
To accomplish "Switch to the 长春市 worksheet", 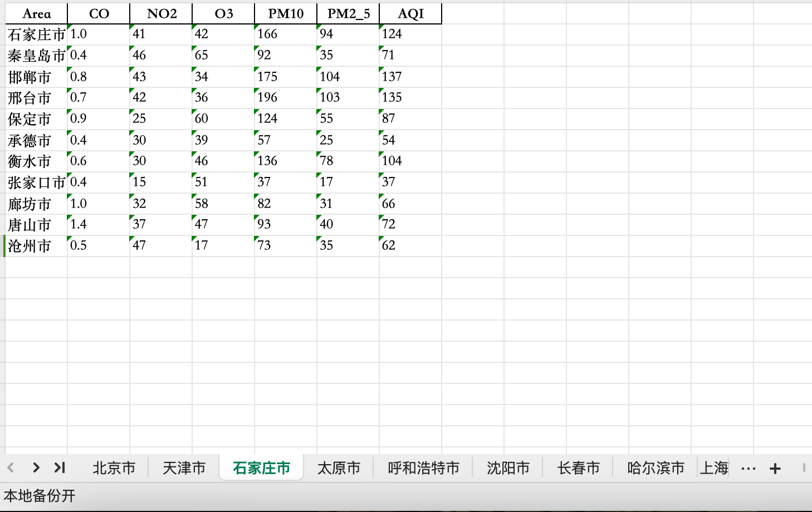I will pos(577,468).
